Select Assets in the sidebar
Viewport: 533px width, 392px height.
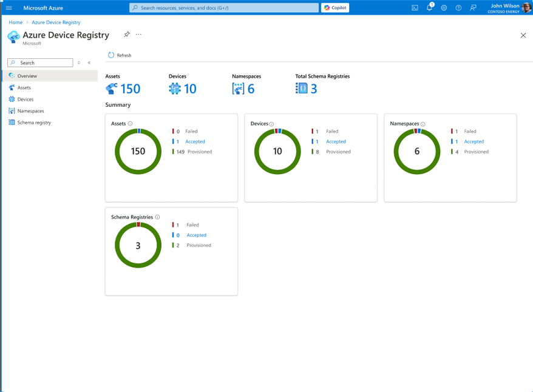coord(50,87)
